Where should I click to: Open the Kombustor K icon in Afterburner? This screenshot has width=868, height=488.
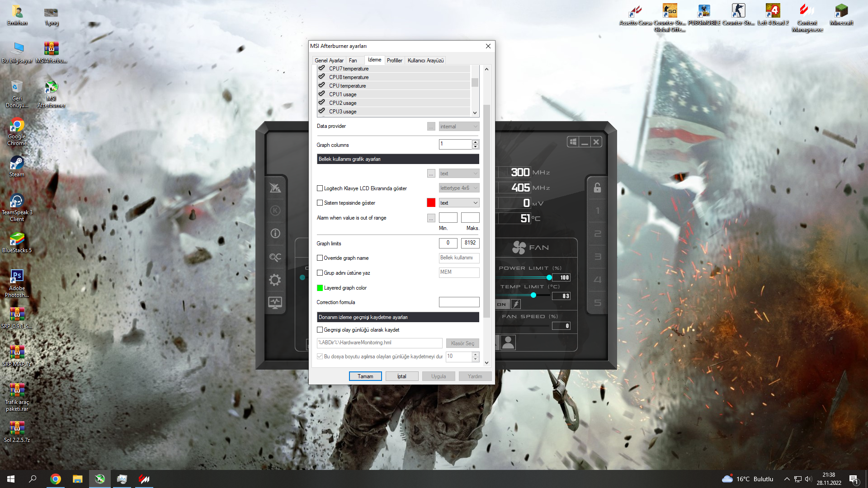click(275, 211)
